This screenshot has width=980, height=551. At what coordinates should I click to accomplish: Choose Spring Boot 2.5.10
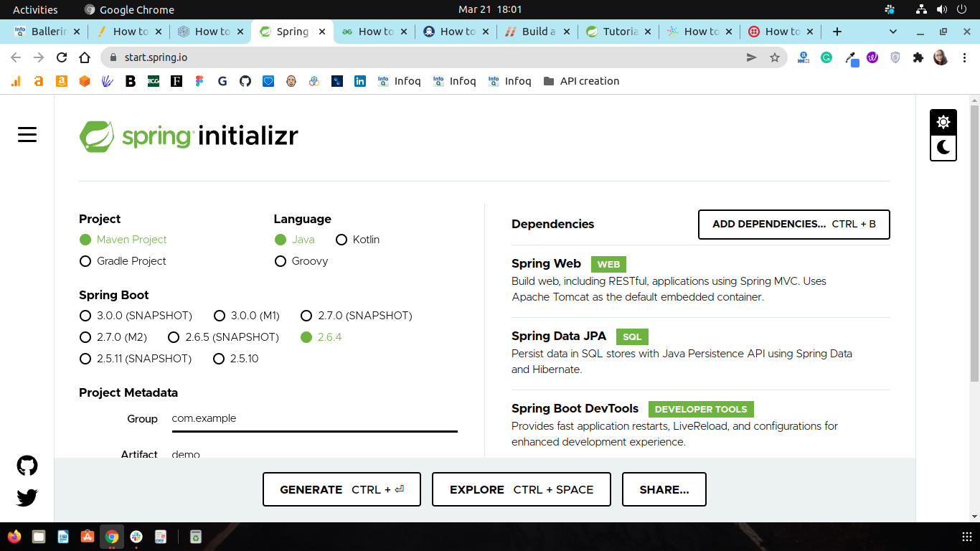tap(236, 359)
